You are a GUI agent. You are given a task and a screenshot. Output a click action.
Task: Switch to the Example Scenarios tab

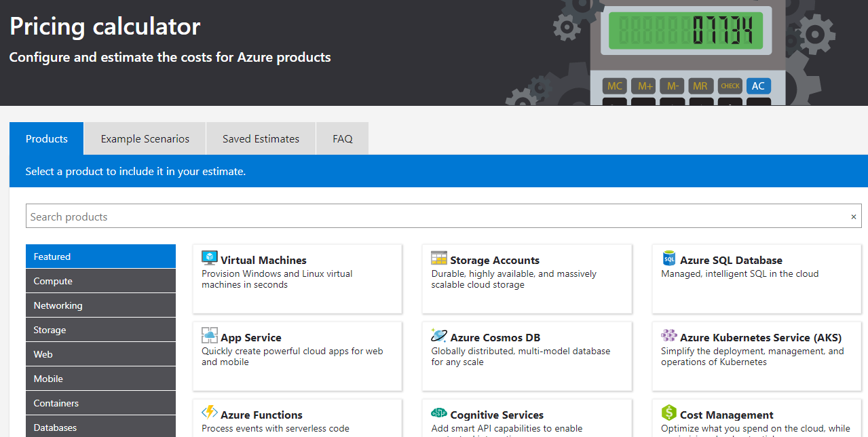click(145, 138)
